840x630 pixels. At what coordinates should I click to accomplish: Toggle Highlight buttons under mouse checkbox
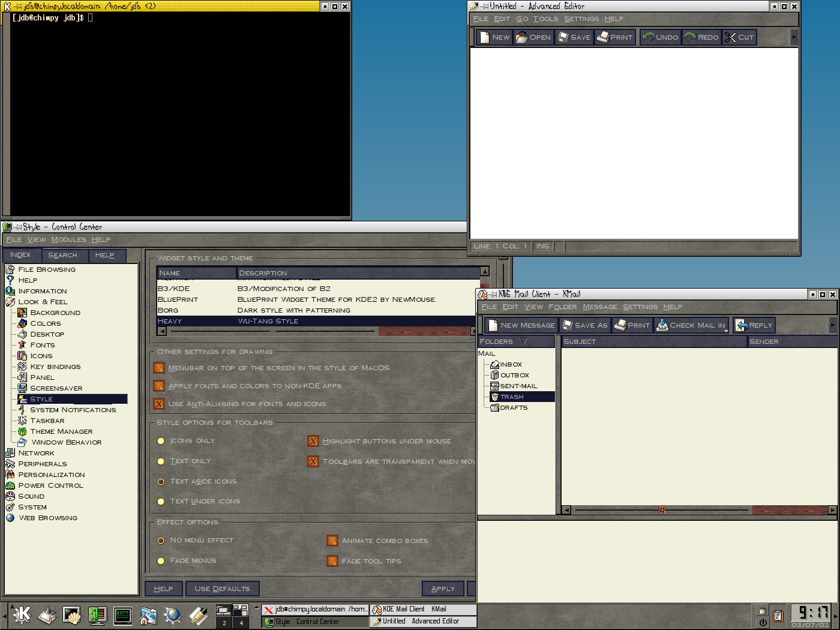coord(313,441)
